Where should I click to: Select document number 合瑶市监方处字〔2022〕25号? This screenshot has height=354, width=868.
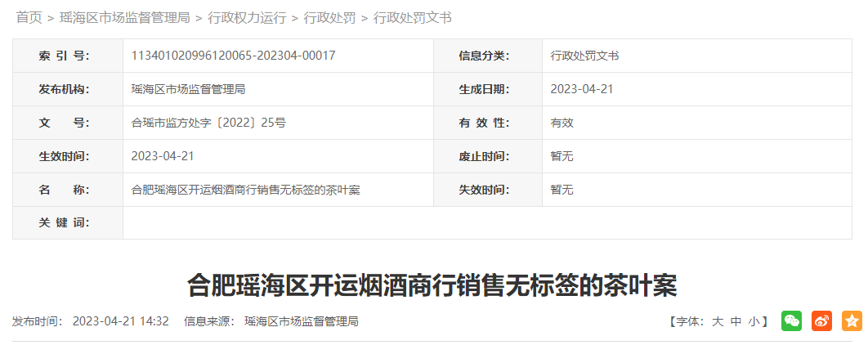point(208,123)
